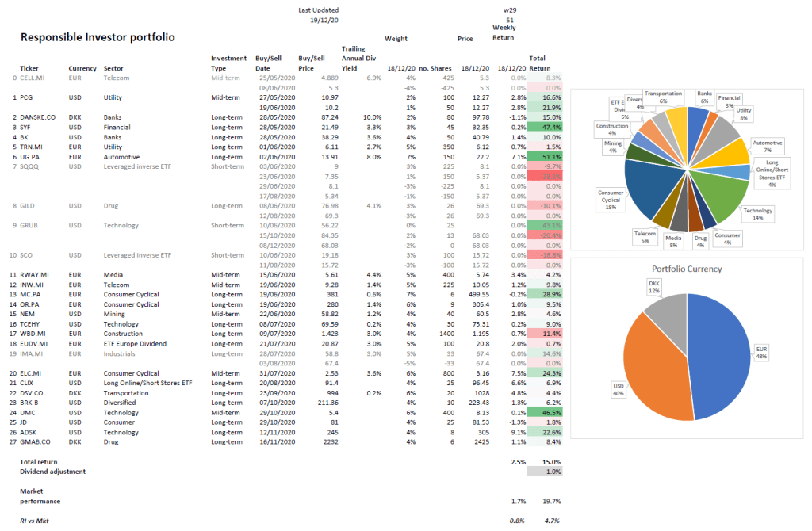Select the Sector column header
812x531 pixels.
[113, 68]
